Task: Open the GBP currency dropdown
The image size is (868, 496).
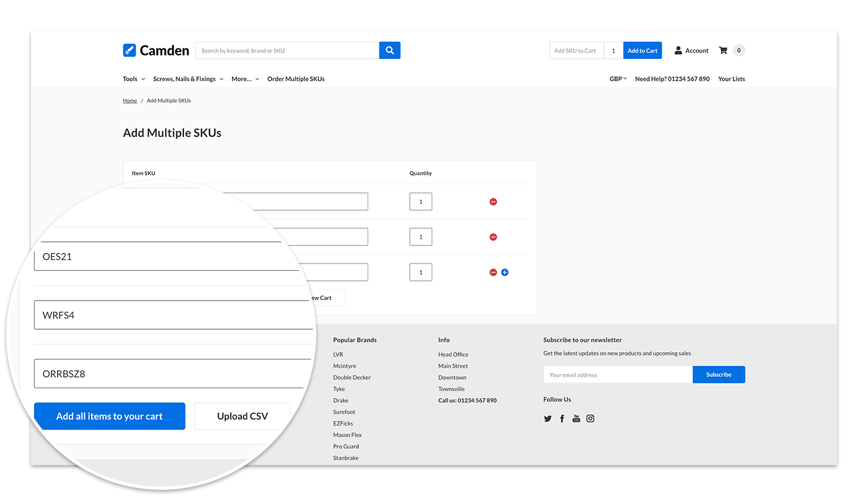Action: coord(618,79)
